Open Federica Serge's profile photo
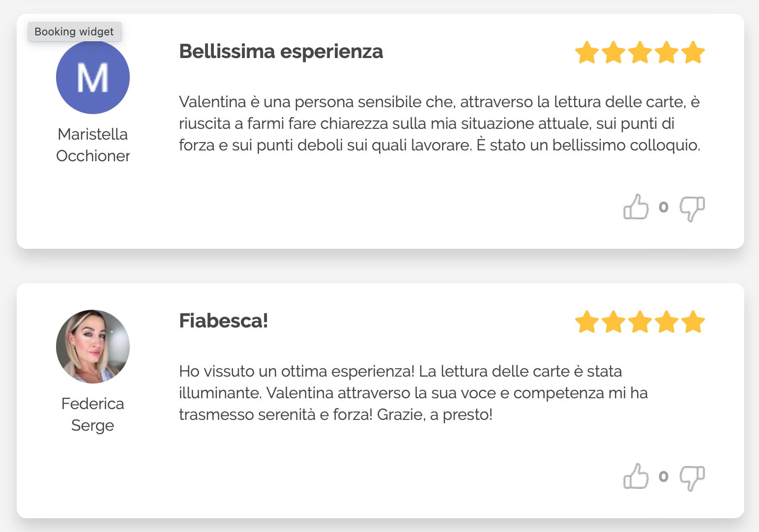Image resolution: width=759 pixels, height=532 pixels. click(93, 347)
